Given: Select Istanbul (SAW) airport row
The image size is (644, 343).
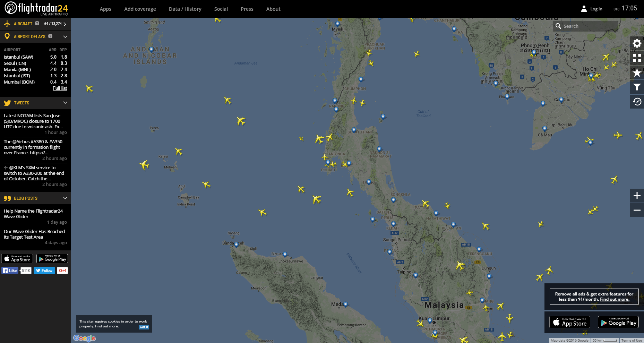Looking at the screenshot, I should 35,57.
